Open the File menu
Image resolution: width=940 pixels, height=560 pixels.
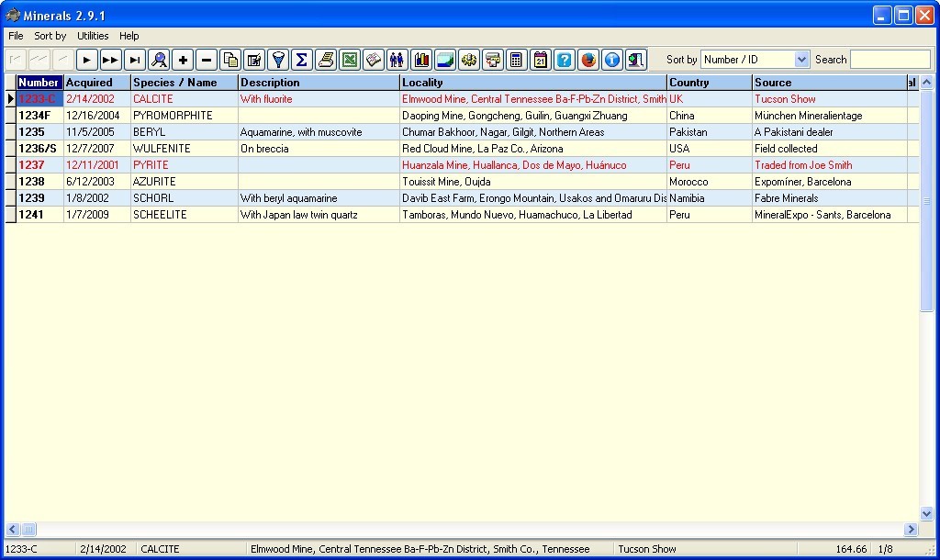pyautogui.click(x=16, y=36)
